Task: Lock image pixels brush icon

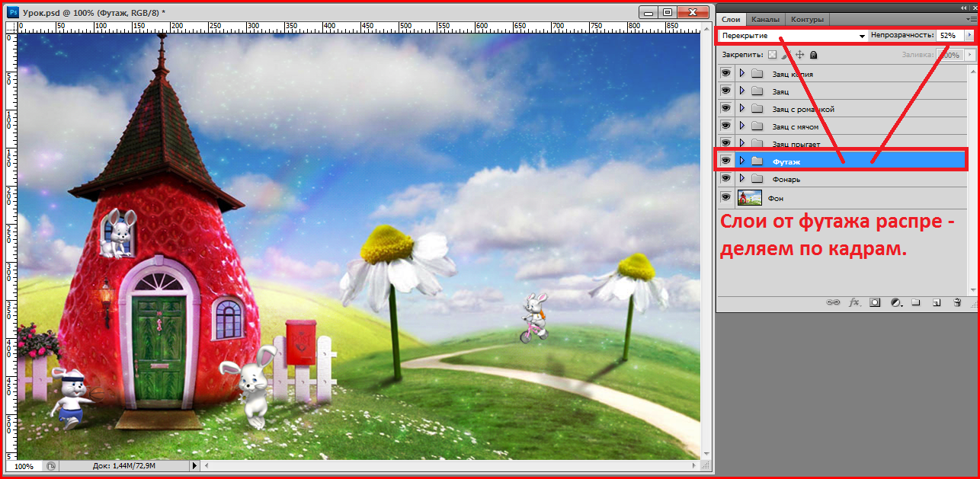Action: tap(786, 55)
